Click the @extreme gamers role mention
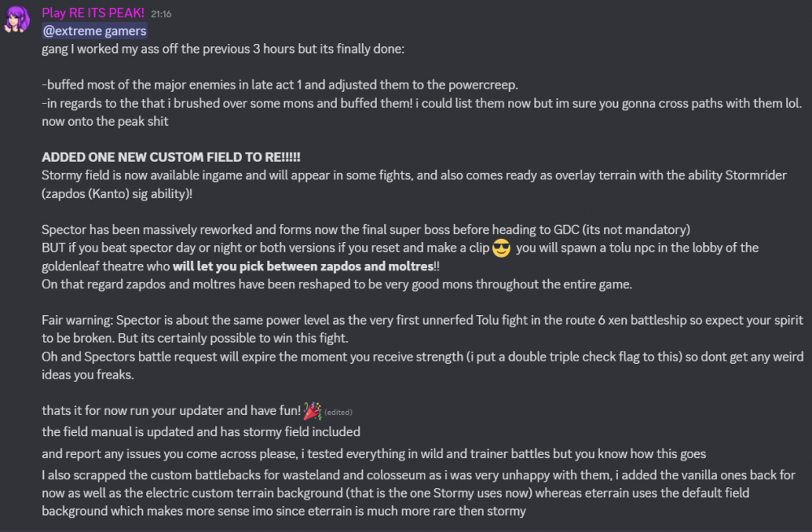Image resolution: width=812 pixels, height=532 pixels. coord(95,31)
